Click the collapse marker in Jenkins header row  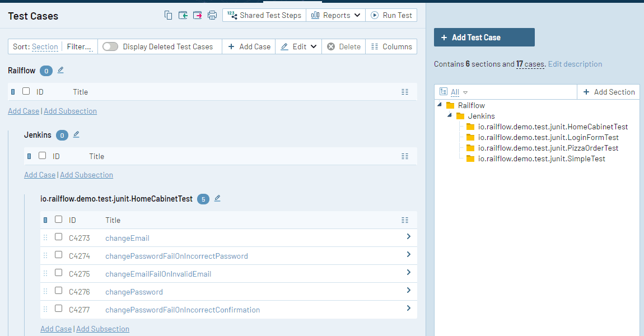point(29,156)
